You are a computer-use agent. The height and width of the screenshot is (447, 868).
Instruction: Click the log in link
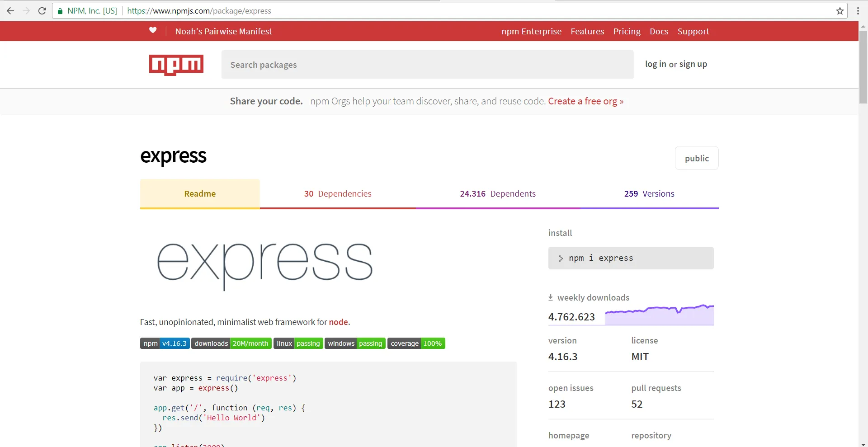[x=656, y=64]
